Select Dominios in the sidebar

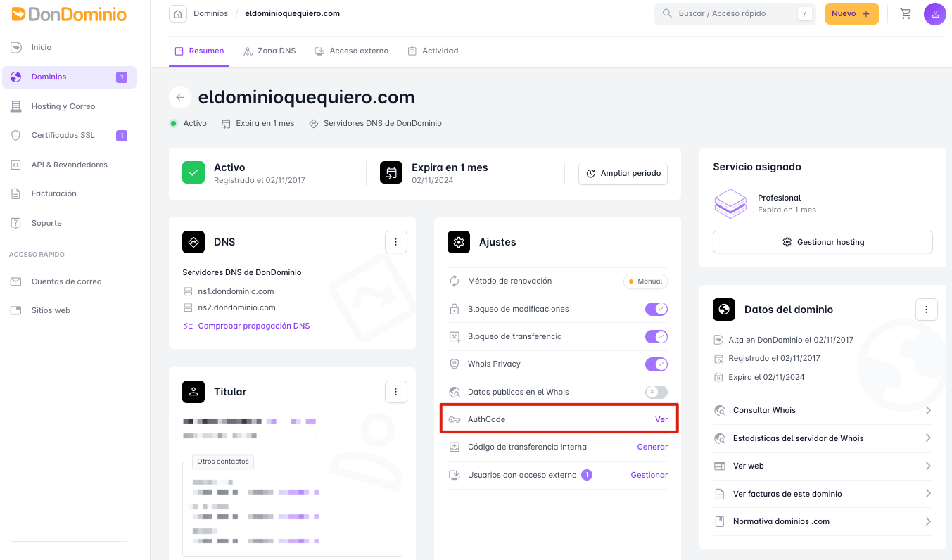pyautogui.click(x=69, y=77)
